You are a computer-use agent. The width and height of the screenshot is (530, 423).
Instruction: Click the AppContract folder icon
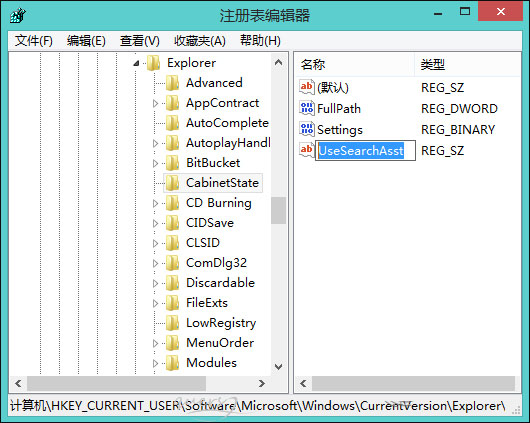pos(172,103)
